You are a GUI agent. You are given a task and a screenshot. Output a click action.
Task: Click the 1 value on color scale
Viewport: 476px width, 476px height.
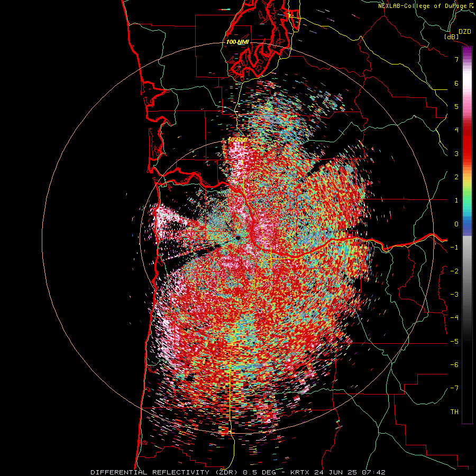[456, 200]
